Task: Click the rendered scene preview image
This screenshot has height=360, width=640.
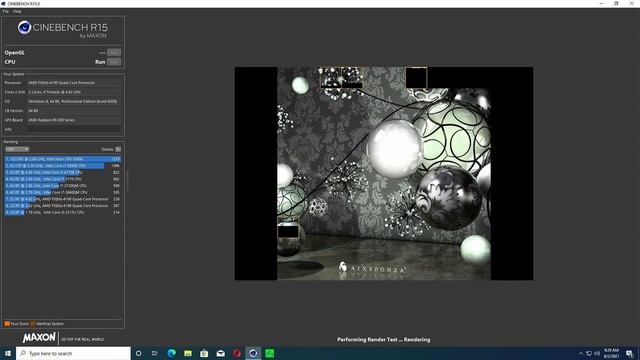Action: [384, 173]
